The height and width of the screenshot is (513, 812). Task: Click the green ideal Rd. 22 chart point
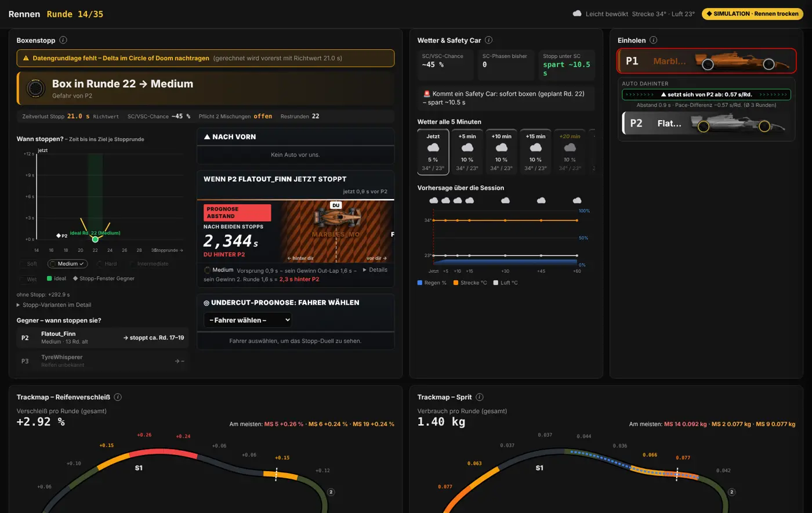tap(96, 239)
